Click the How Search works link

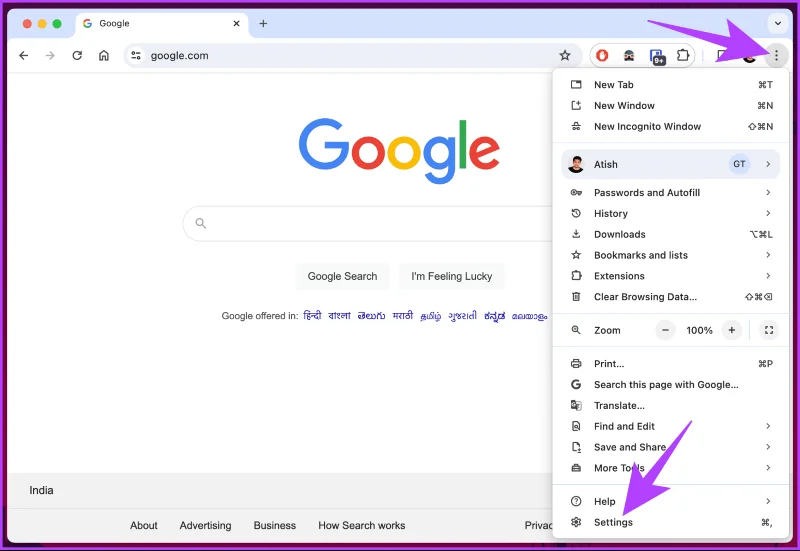tap(362, 525)
